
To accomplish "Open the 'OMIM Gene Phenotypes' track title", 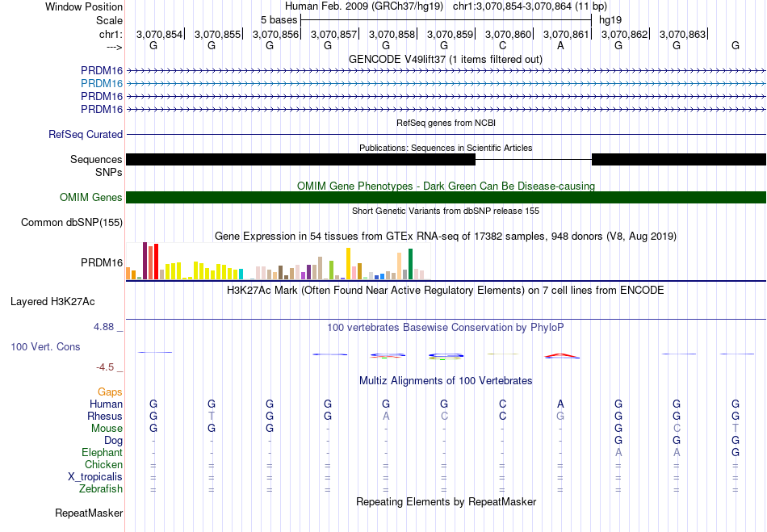I will (446, 186).
